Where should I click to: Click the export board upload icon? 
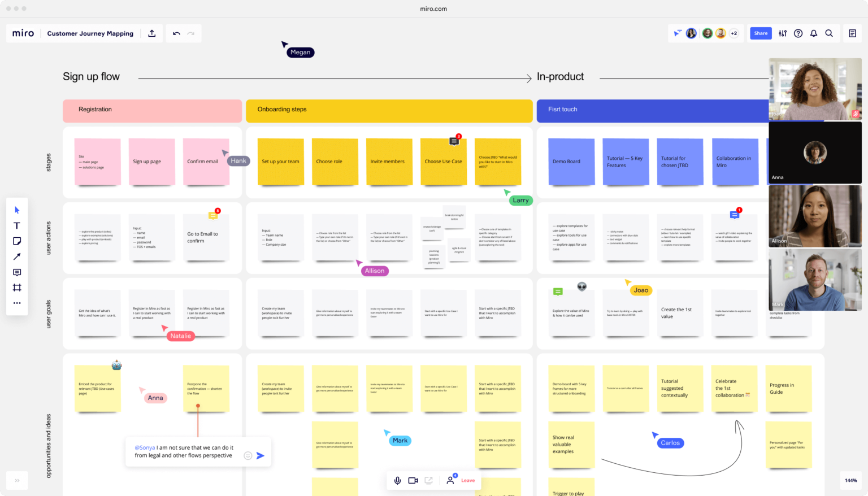click(152, 33)
